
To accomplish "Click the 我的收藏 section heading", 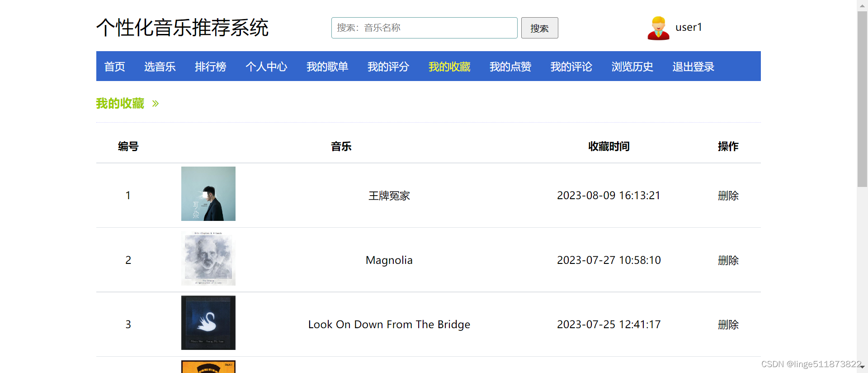I will pos(120,104).
